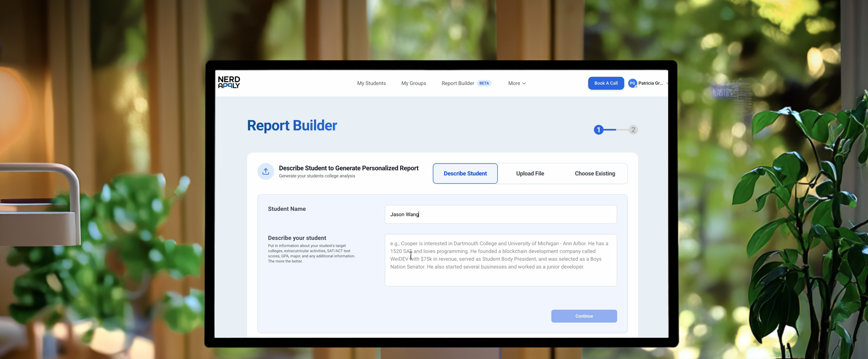
Task: Click the upload icon beside Describe Student heading
Action: point(266,171)
